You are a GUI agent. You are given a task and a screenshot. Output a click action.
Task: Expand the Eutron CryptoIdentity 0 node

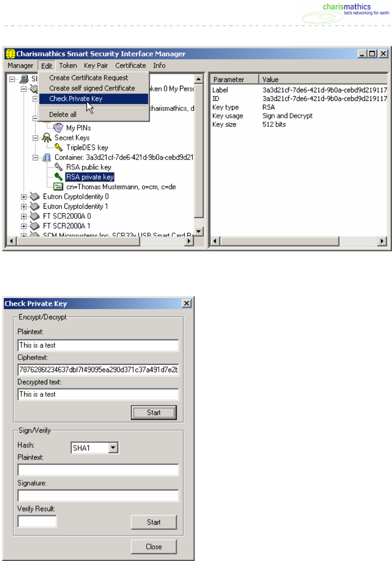click(x=24, y=197)
